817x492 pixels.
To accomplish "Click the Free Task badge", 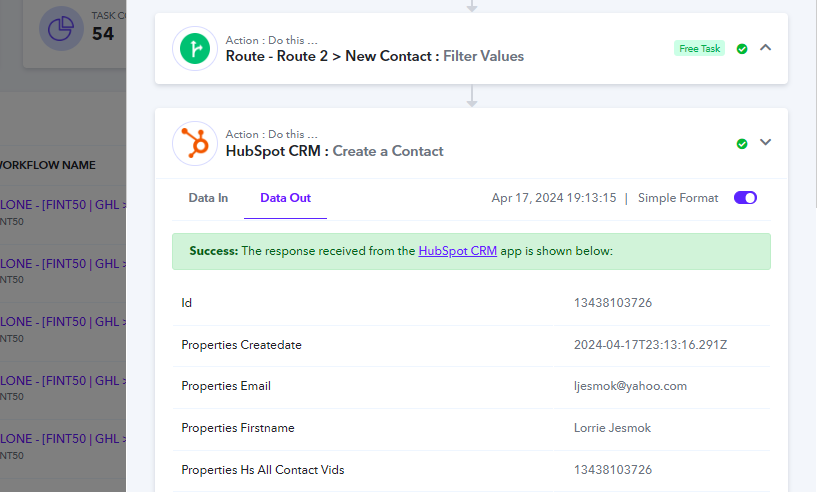I will coord(699,48).
